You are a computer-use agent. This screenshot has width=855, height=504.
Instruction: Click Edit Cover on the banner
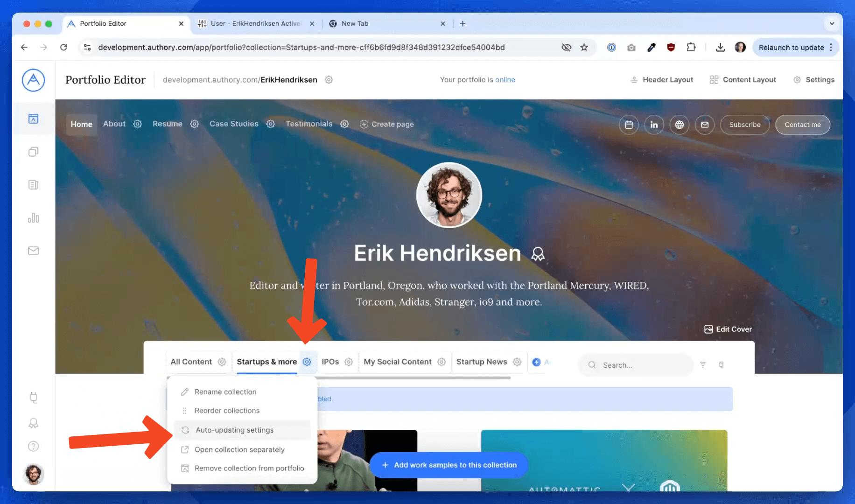[x=728, y=329]
